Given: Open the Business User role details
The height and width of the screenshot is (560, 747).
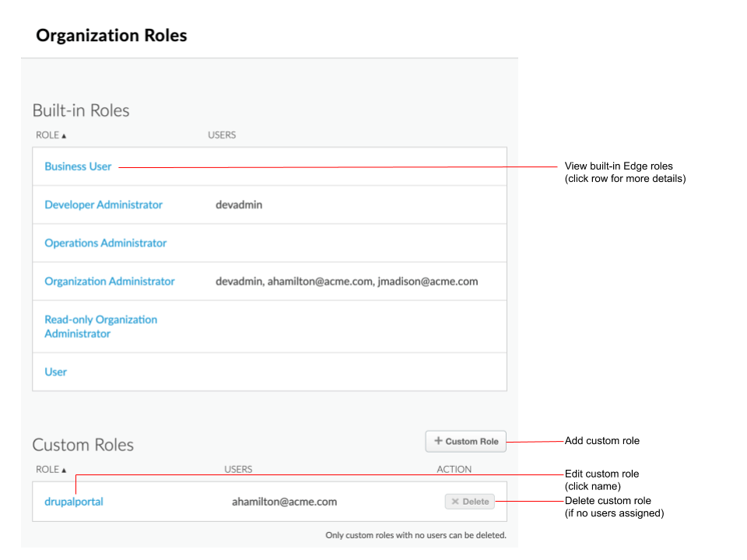Looking at the screenshot, I should click(78, 166).
